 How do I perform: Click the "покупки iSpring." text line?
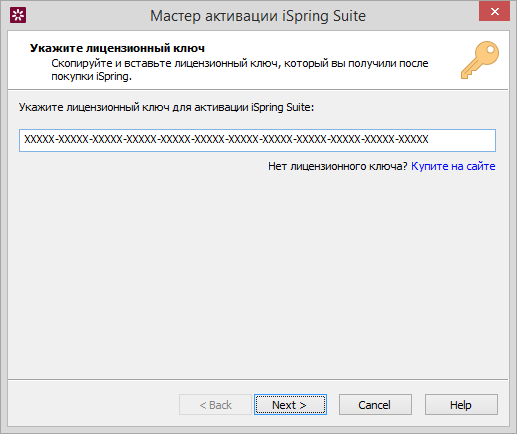[91, 76]
